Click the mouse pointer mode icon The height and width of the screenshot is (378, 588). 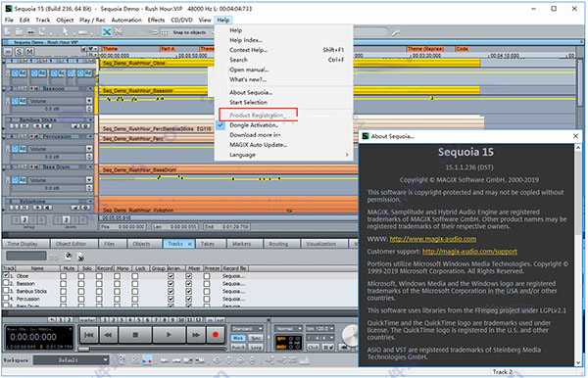point(66,32)
